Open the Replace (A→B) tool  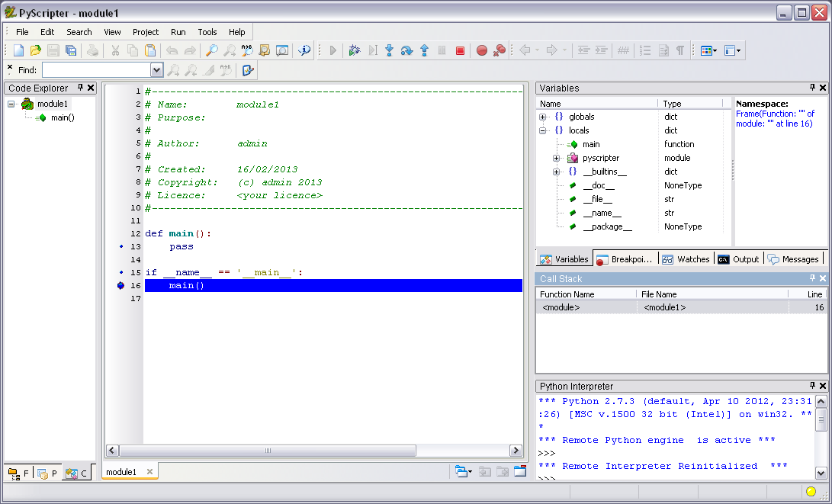tap(247, 50)
